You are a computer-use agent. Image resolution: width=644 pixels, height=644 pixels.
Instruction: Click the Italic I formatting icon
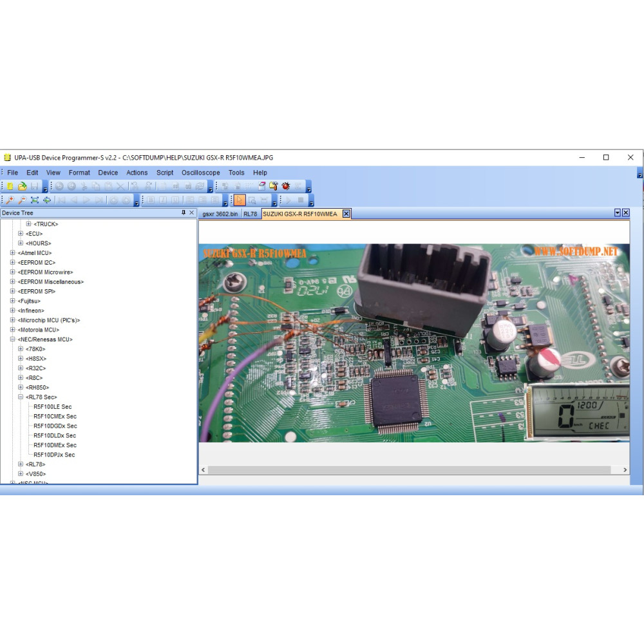pos(163,200)
